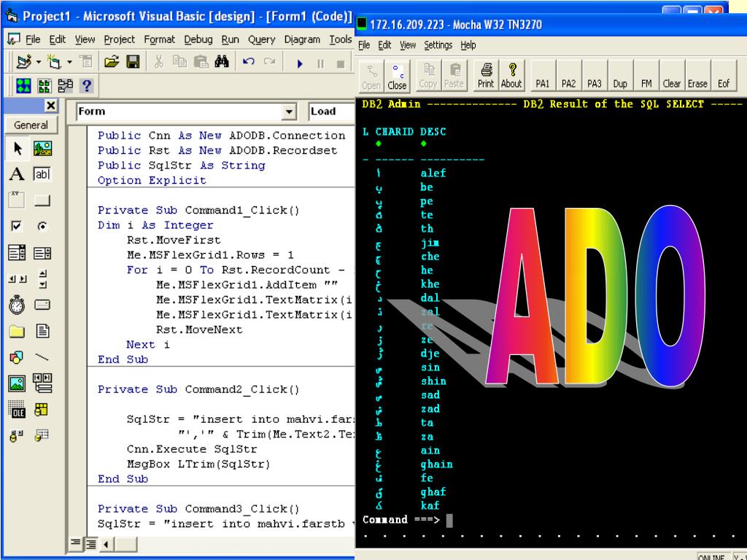747x560 pixels.
Task: Select the CheckBox control in the toolbox
Action: 18,226
